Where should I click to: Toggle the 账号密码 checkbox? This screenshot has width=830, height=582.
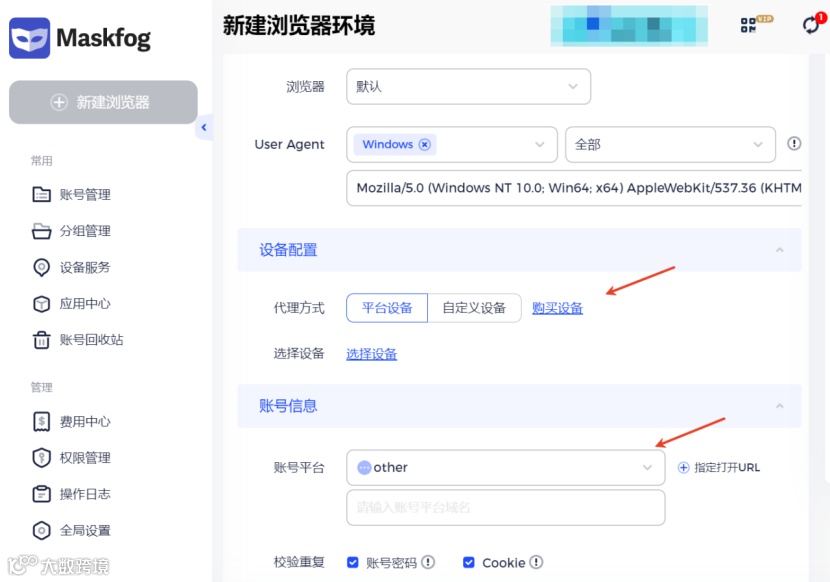(x=353, y=562)
